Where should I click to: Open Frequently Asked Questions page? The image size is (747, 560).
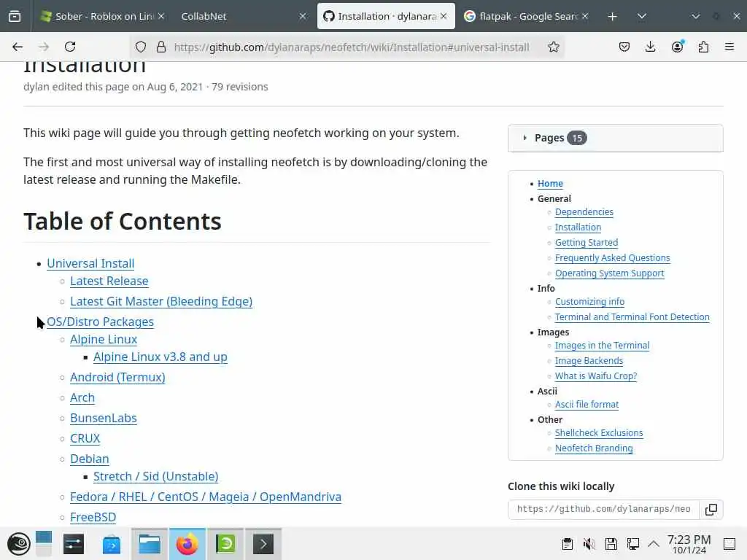[x=612, y=257]
